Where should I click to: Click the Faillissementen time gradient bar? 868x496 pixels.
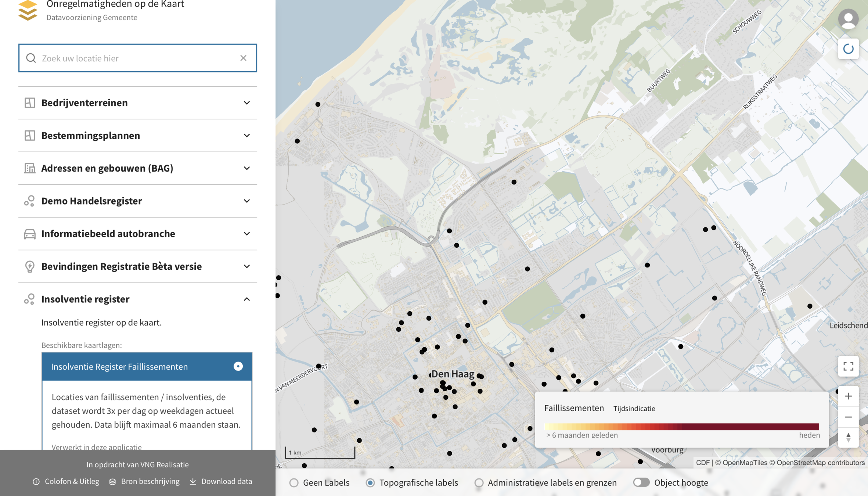[x=681, y=427]
